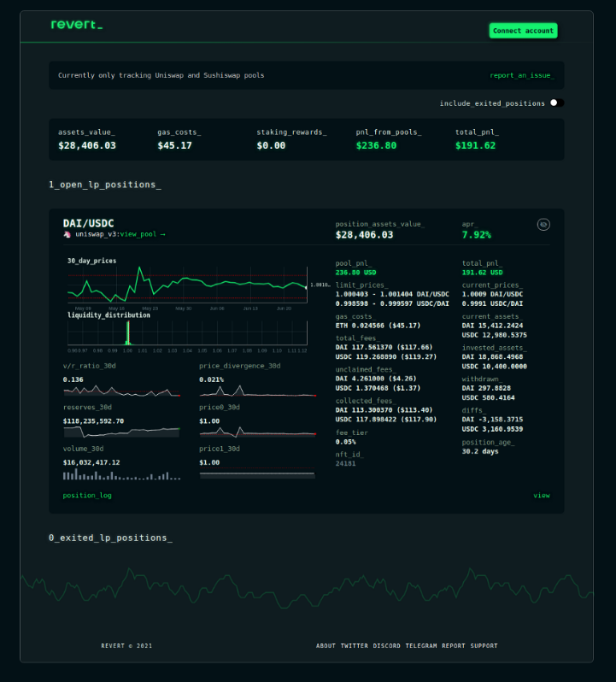616x682 pixels.
Task: Click the position_age_ 30.2 days value
Action: [480, 451]
